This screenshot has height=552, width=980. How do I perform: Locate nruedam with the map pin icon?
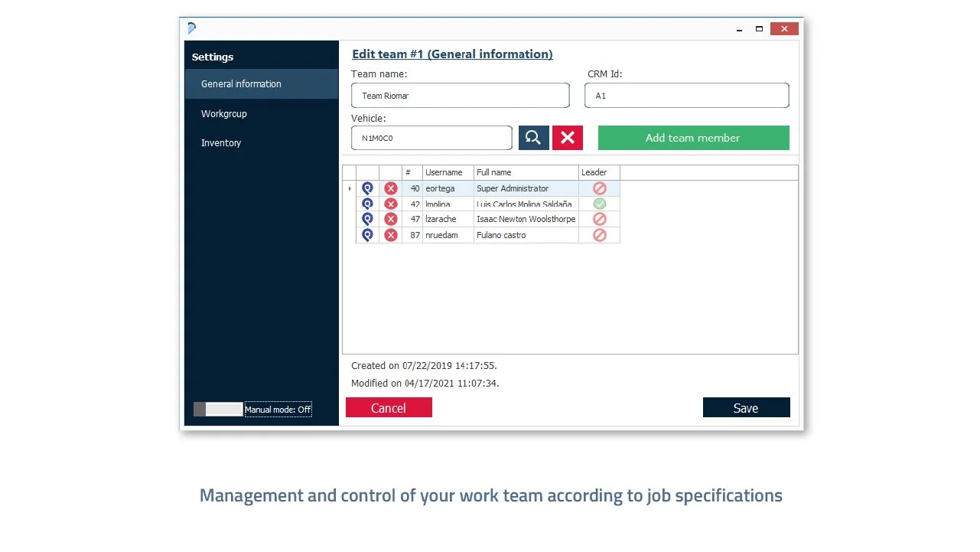coord(367,235)
